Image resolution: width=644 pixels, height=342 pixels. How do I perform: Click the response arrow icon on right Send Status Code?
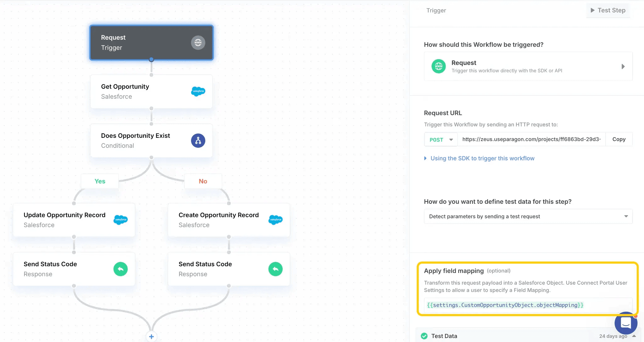(x=275, y=269)
